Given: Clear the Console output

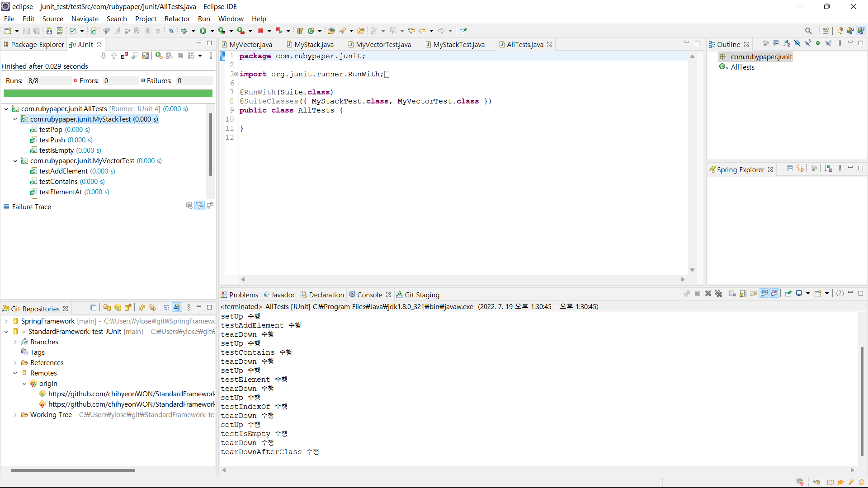Looking at the screenshot, I should [732, 294].
